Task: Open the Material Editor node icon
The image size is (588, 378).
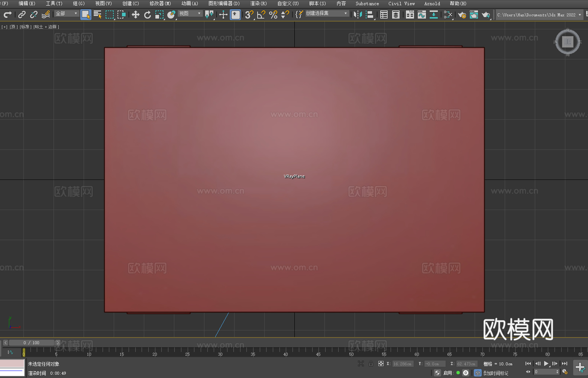Action: click(x=448, y=14)
